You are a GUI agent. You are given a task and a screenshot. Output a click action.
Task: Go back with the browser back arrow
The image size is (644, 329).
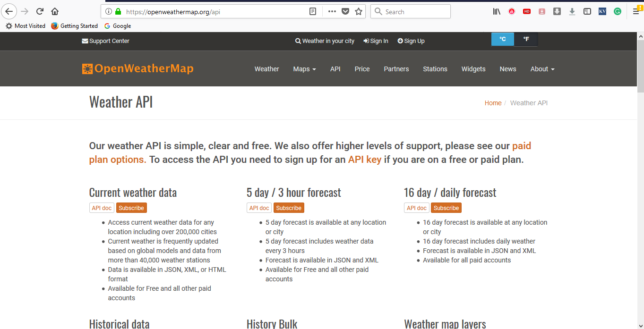(9, 11)
